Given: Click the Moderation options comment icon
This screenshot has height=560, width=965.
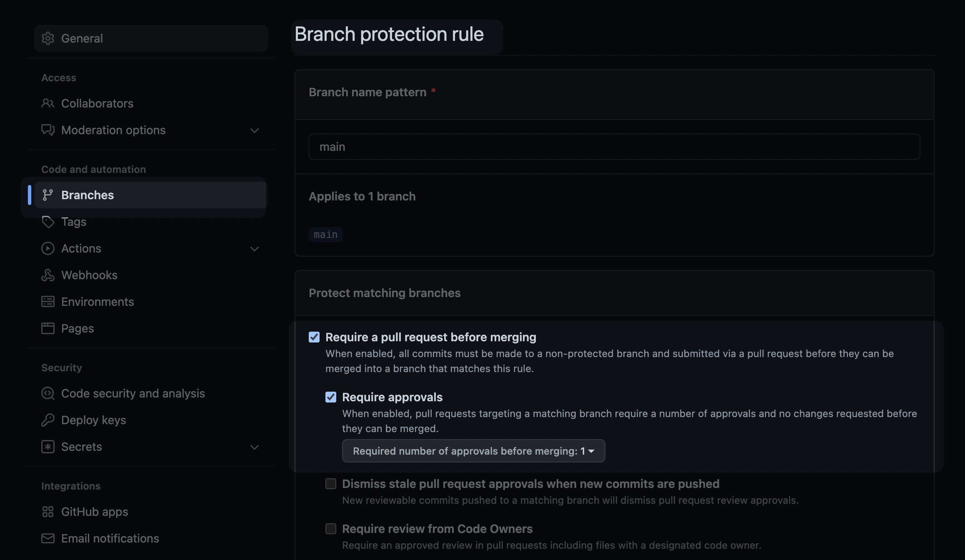Looking at the screenshot, I should [48, 130].
